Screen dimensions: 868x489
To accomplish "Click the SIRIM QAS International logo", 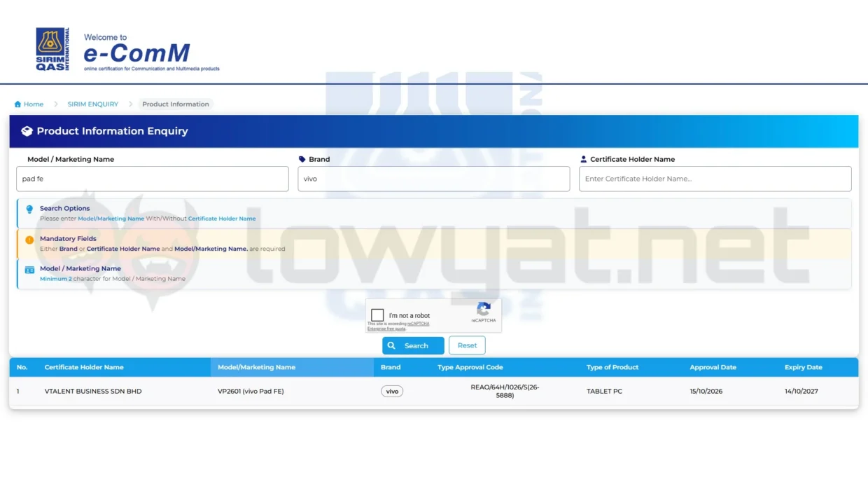I will coord(52,49).
